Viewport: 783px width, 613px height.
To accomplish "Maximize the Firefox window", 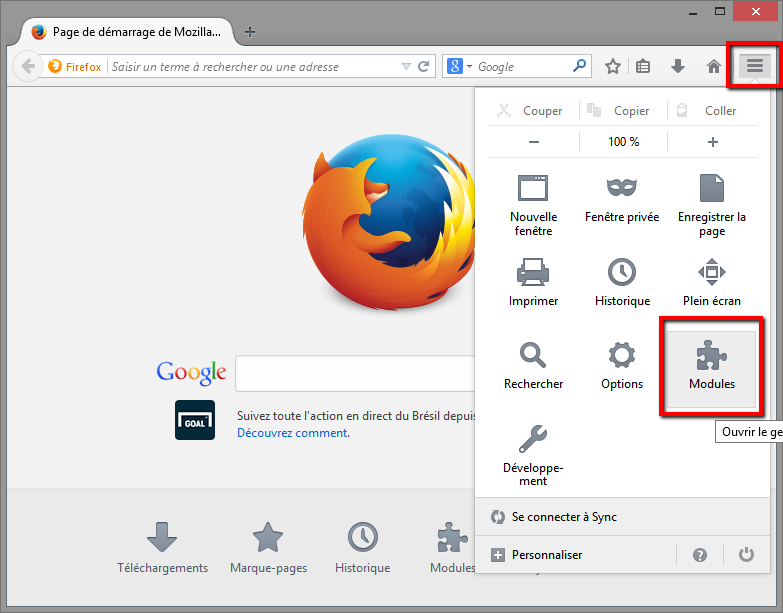I will point(720,11).
